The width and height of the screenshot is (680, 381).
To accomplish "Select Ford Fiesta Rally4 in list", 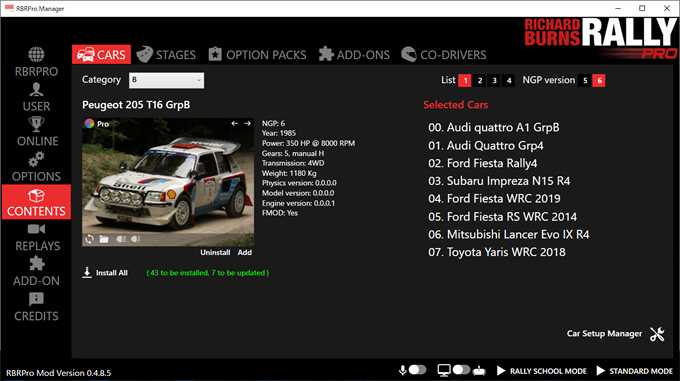I will pyautogui.click(x=483, y=163).
